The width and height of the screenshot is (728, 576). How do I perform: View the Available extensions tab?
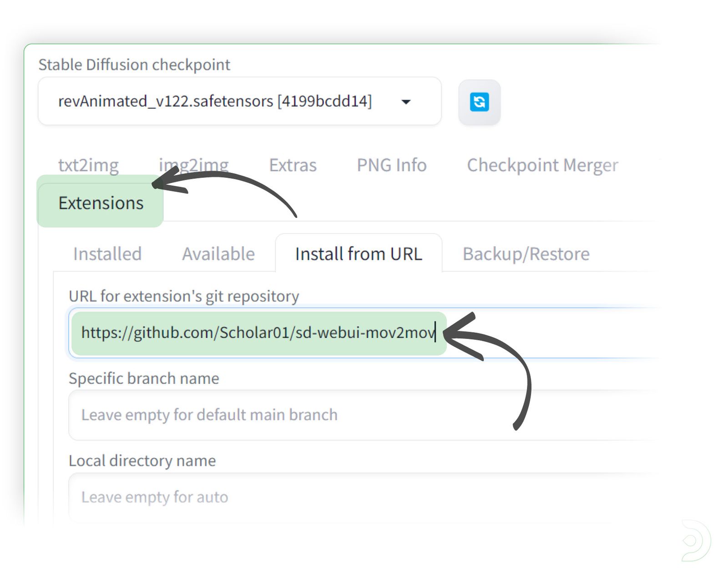click(218, 253)
